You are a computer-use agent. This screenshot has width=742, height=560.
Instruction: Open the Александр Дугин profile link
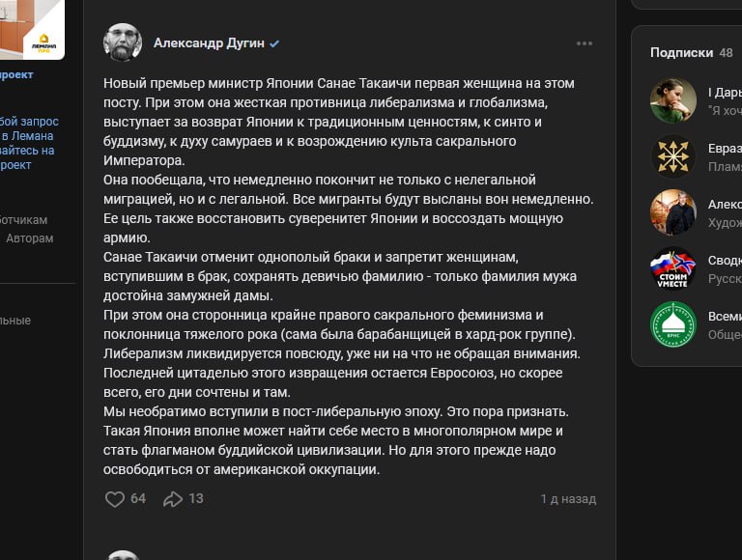[209, 43]
